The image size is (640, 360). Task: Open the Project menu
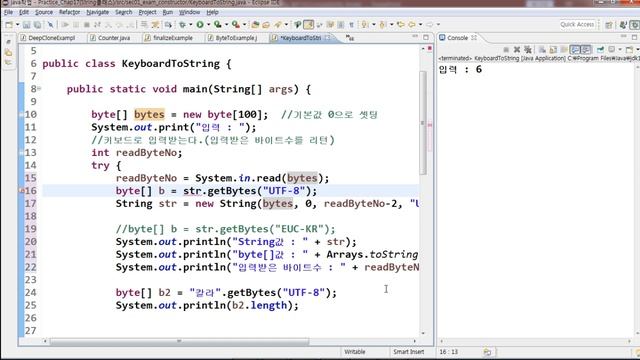(x=147, y=12)
